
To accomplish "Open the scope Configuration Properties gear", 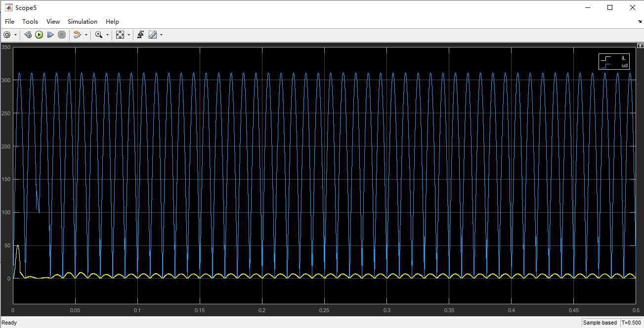I will tap(7, 35).
